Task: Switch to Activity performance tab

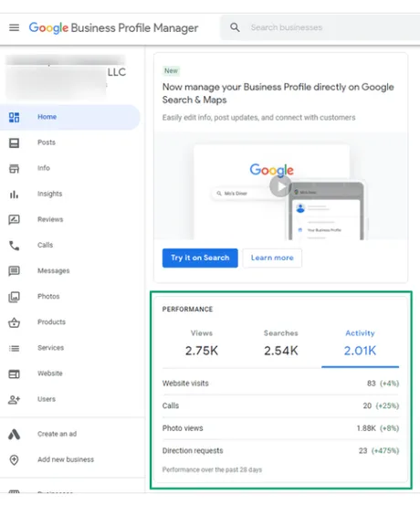Action: click(x=360, y=343)
